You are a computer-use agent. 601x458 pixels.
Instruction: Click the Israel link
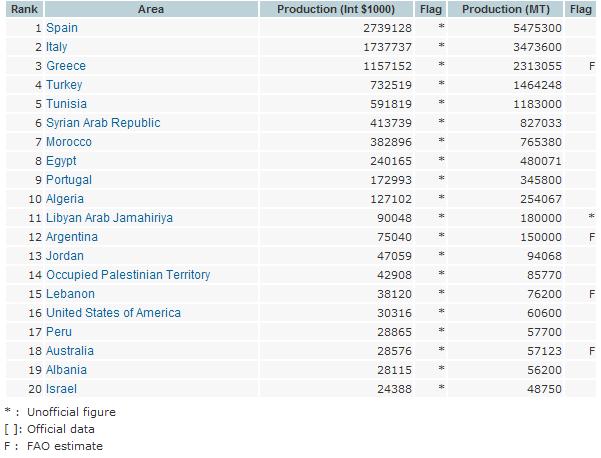coord(61,389)
